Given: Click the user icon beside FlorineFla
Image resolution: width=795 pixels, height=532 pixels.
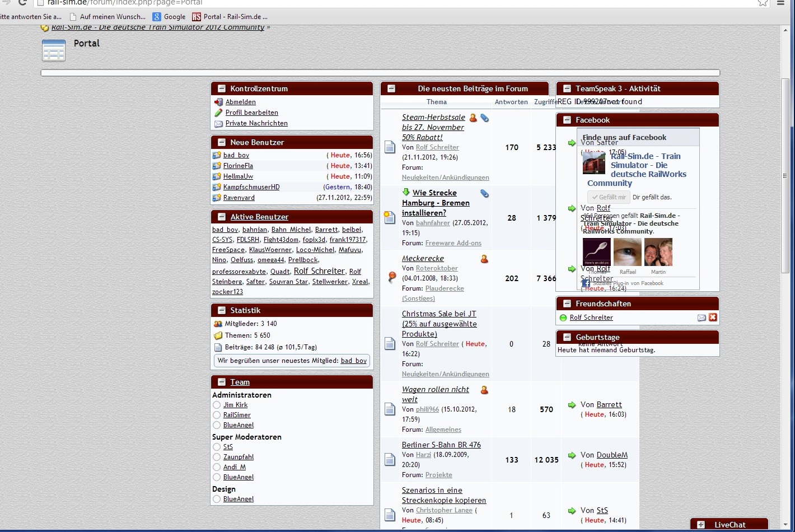Looking at the screenshot, I should [x=217, y=166].
